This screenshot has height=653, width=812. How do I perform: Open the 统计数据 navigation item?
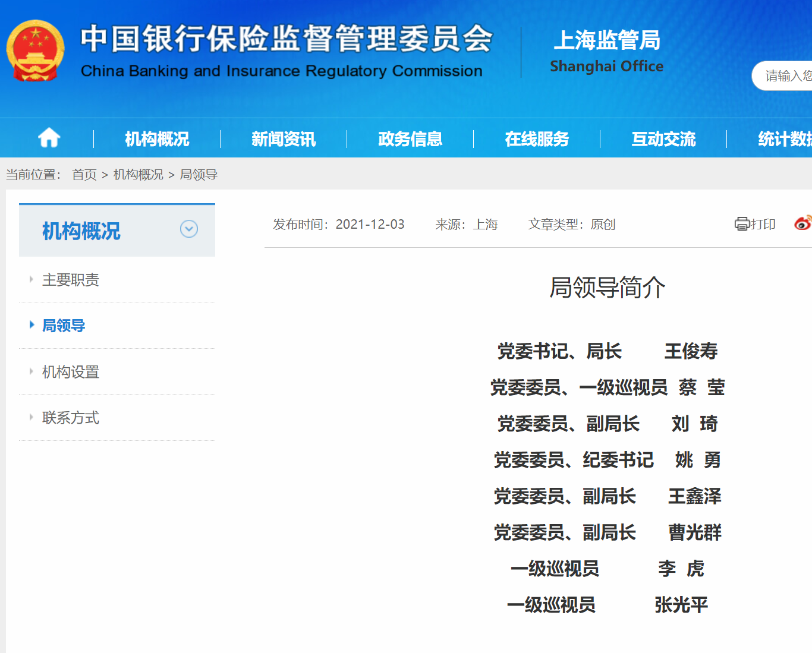click(783, 139)
